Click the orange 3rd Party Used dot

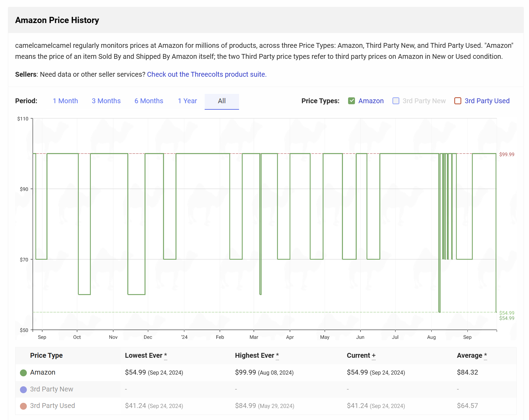23,406
